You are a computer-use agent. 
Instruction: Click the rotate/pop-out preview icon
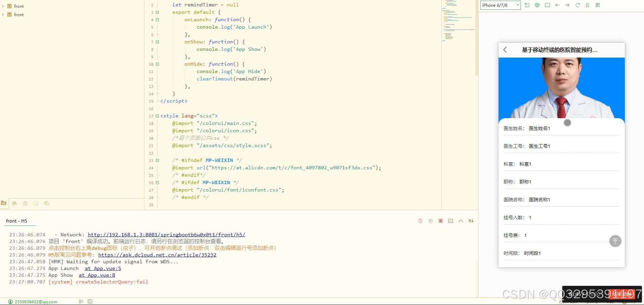(x=527, y=5)
